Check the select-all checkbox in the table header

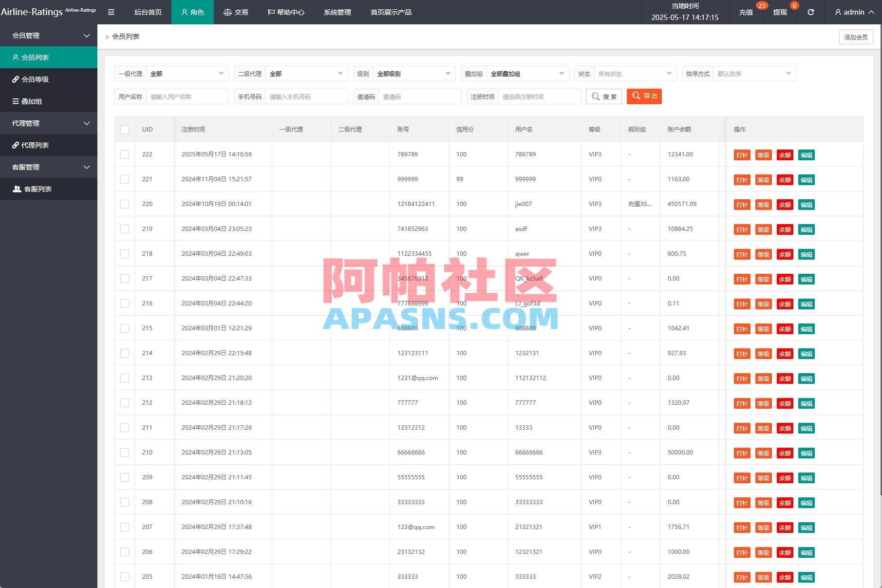(124, 129)
